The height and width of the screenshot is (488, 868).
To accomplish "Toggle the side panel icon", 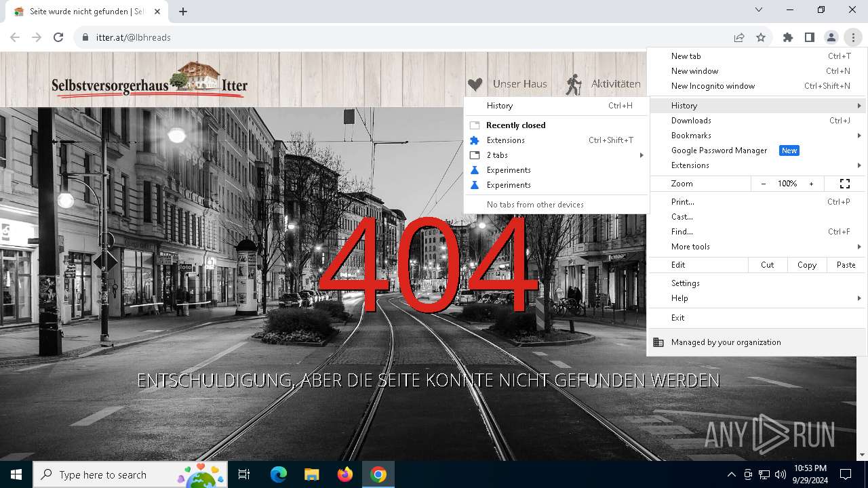I will 810,37.
